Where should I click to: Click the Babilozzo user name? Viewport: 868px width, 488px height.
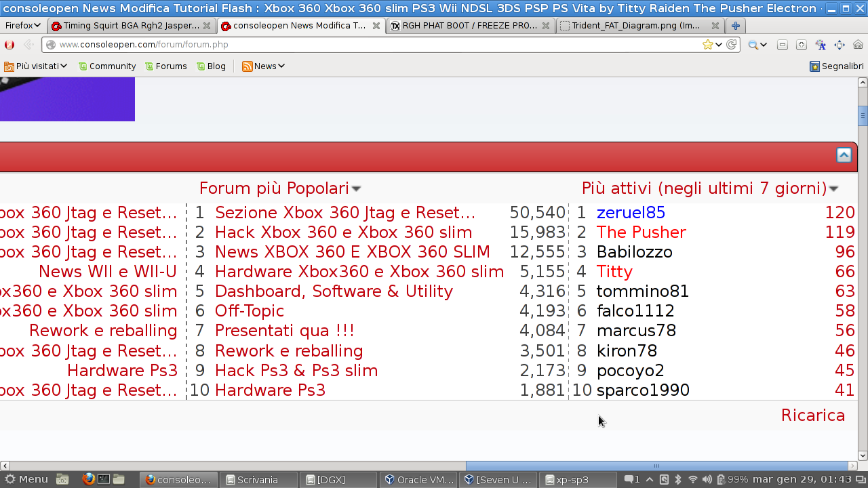pyautogui.click(x=635, y=252)
